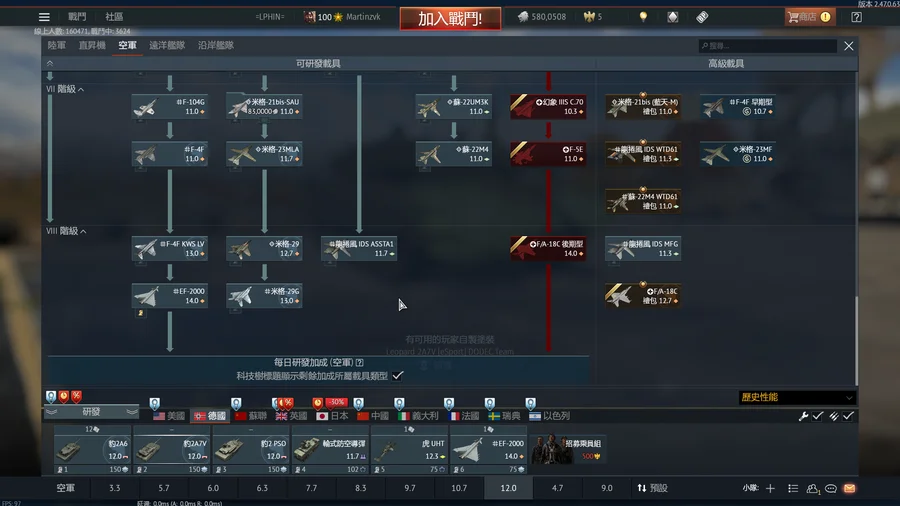The width and height of the screenshot is (900, 506).
Task: Expand the 研發 panel toggle
Action: coord(91,411)
